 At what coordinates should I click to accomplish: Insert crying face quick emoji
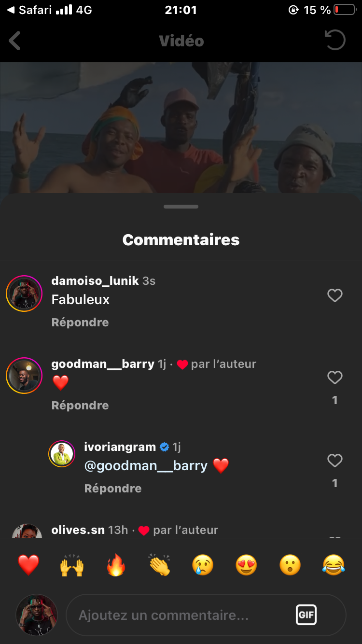coord(203,564)
